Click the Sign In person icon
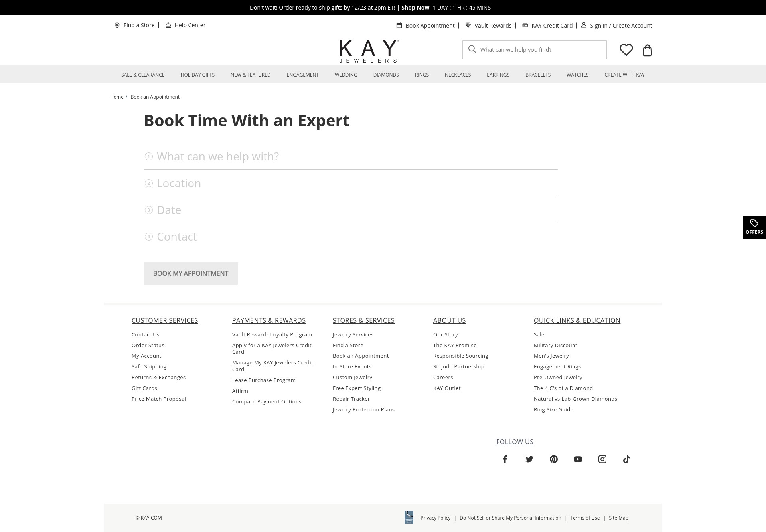The image size is (766, 532). coord(584,25)
